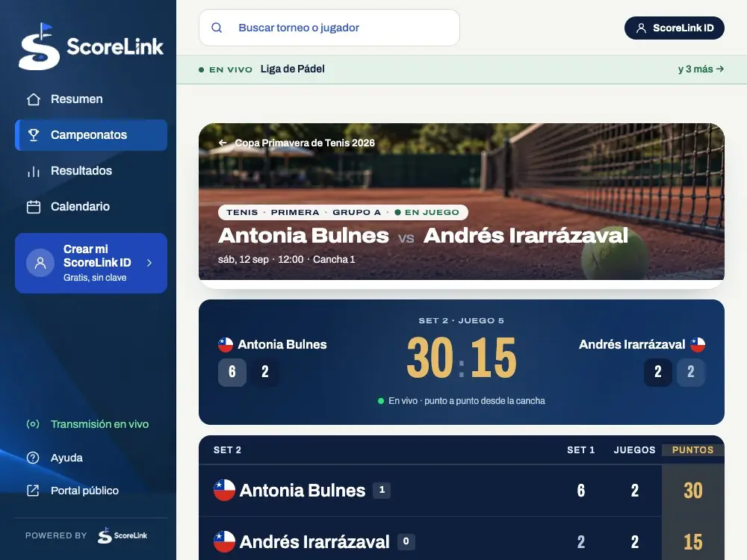Click Antonia Bulnes name in table
This screenshot has width=747, height=560.
pyautogui.click(x=302, y=491)
